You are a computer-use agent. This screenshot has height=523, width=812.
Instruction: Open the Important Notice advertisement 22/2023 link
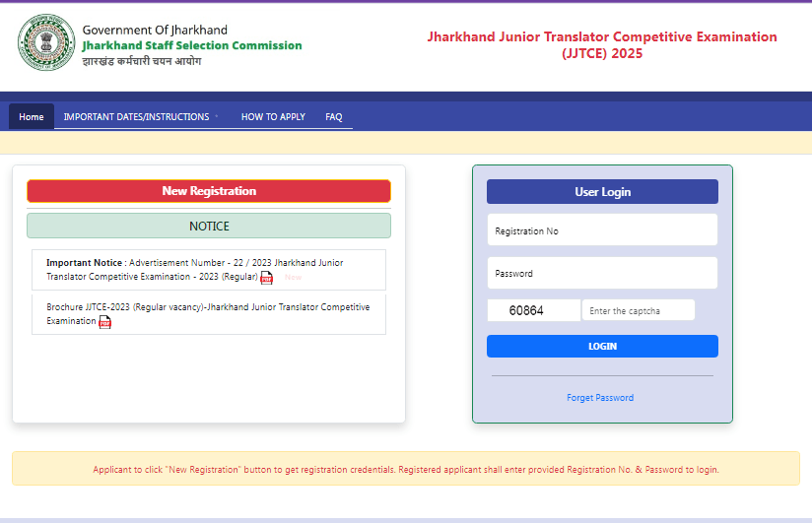coord(195,269)
